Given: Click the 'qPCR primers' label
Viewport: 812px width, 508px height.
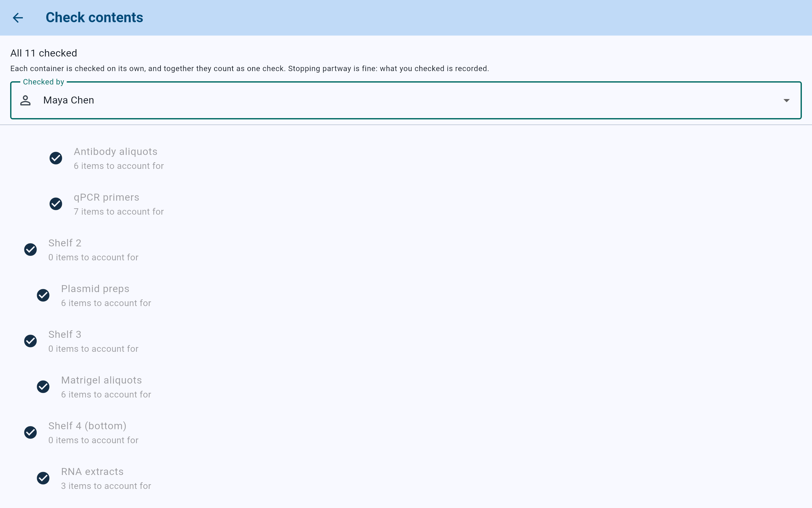Looking at the screenshot, I should pos(106,197).
